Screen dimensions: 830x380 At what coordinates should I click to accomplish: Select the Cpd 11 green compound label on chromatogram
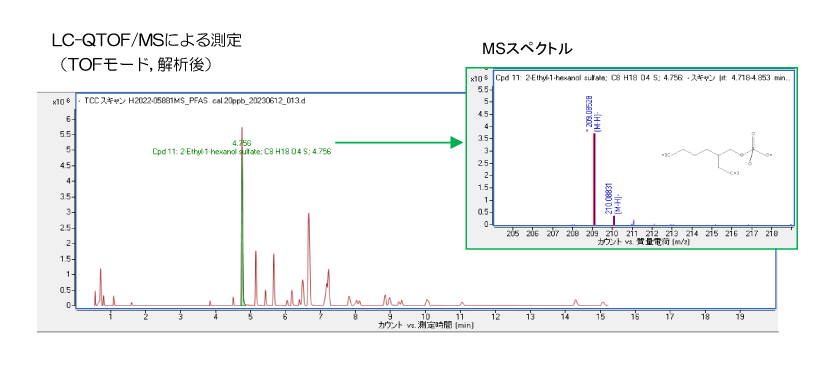(x=241, y=151)
